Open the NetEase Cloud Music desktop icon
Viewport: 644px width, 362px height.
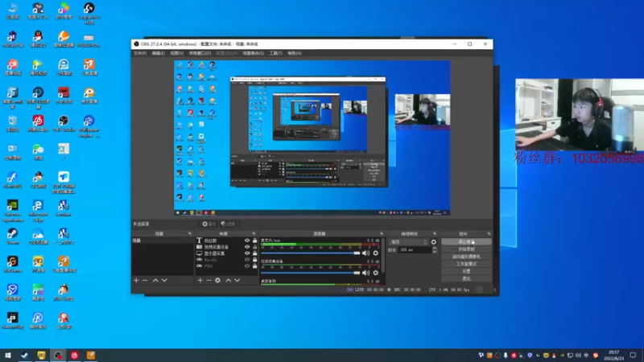(38, 123)
